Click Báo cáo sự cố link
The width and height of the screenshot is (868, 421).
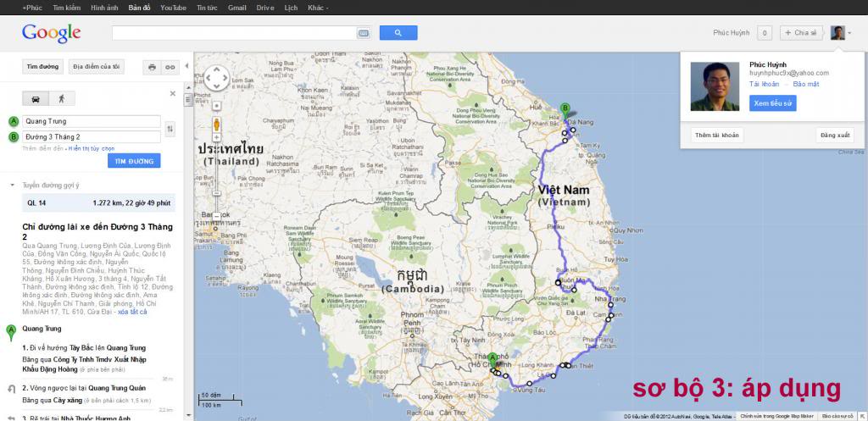837,416
